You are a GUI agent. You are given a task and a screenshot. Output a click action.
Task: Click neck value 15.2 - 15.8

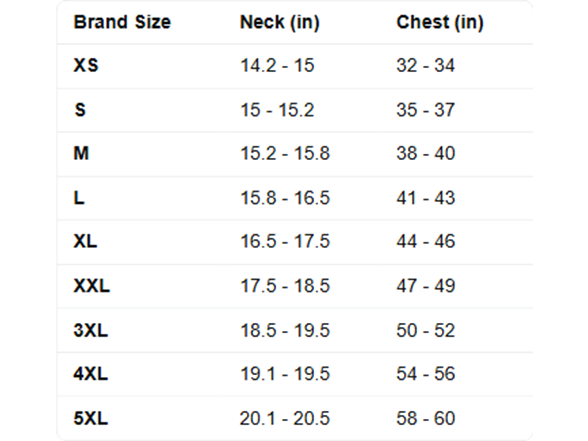pyautogui.click(x=285, y=153)
